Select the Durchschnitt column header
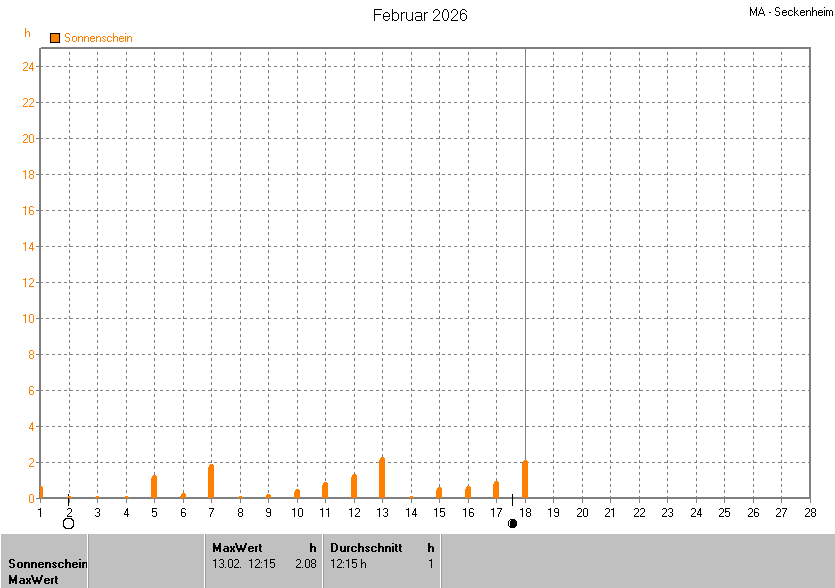Viewport: 835px width, 588px height. pos(366,547)
